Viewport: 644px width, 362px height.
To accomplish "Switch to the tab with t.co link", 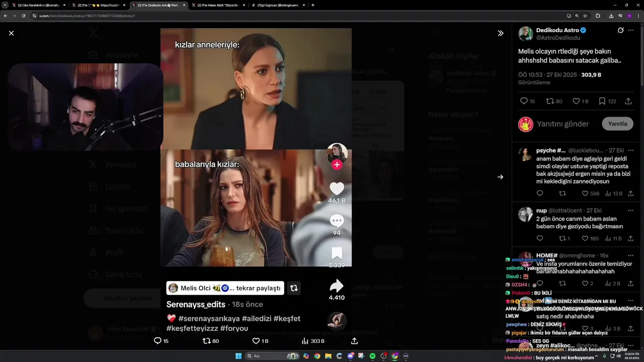I will click(99, 5).
